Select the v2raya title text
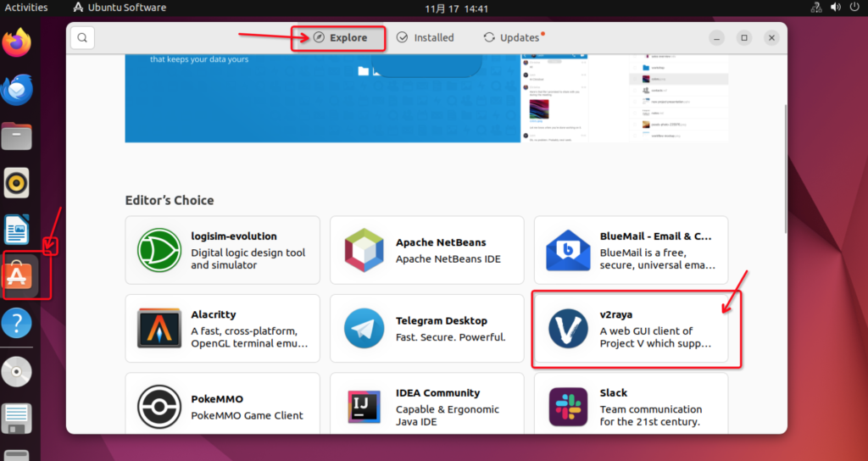 click(615, 314)
